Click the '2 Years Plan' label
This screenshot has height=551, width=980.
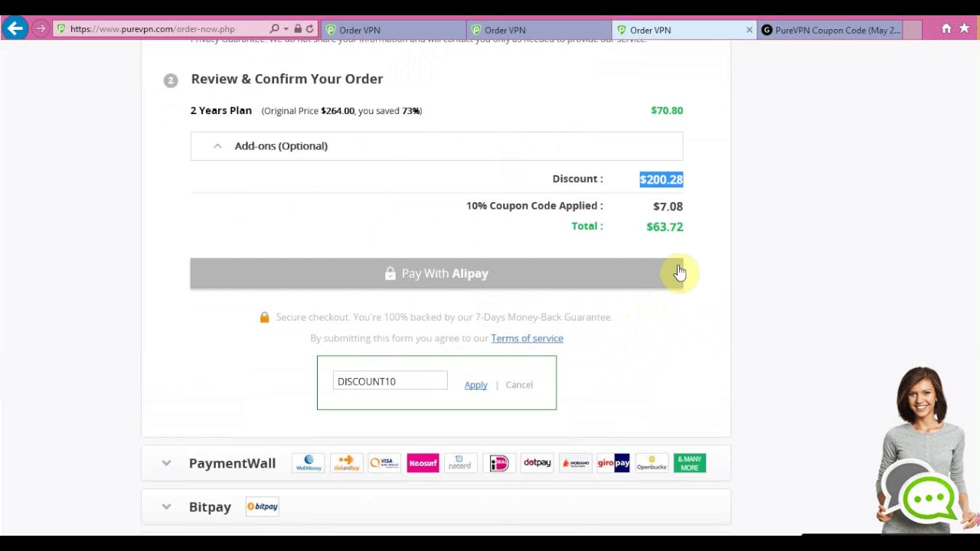tap(221, 110)
